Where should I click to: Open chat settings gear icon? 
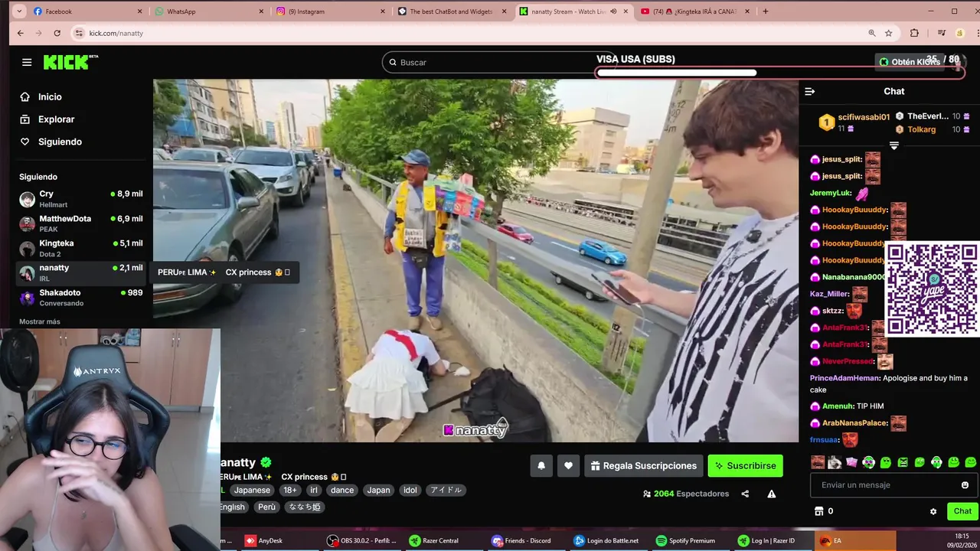point(933,511)
